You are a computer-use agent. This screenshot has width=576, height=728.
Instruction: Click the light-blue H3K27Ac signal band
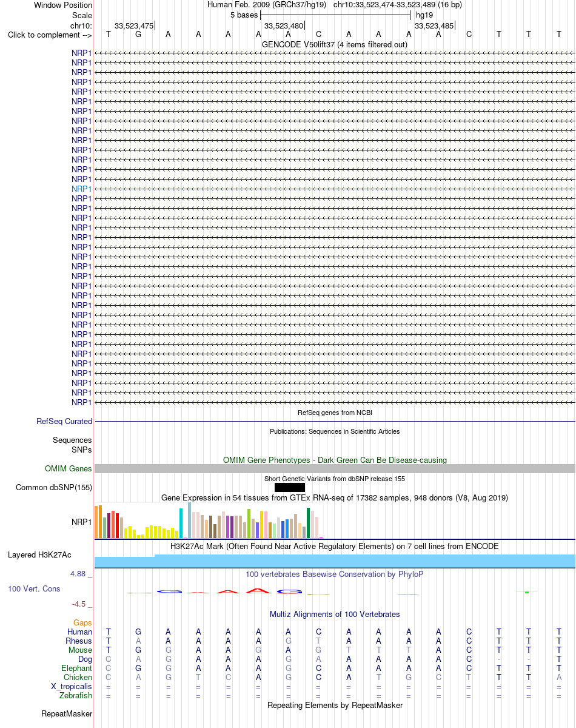[x=335, y=561]
